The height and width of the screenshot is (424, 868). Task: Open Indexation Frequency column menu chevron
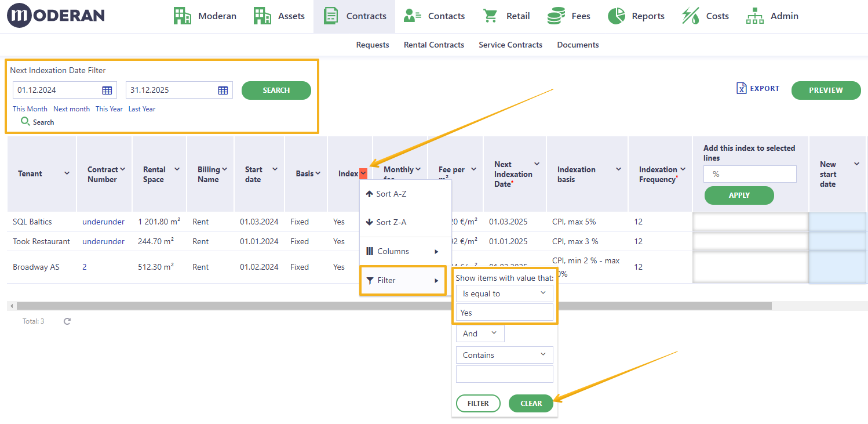(683, 169)
